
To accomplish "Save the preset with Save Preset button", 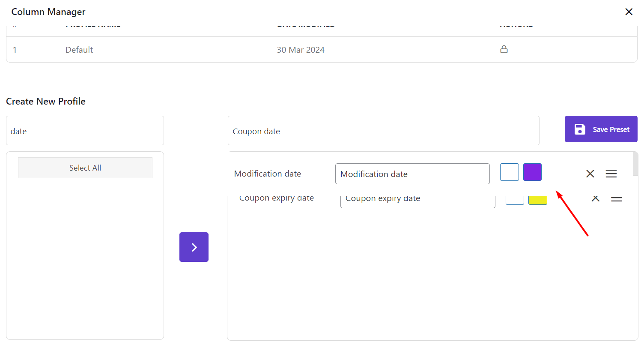I will [601, 129].
